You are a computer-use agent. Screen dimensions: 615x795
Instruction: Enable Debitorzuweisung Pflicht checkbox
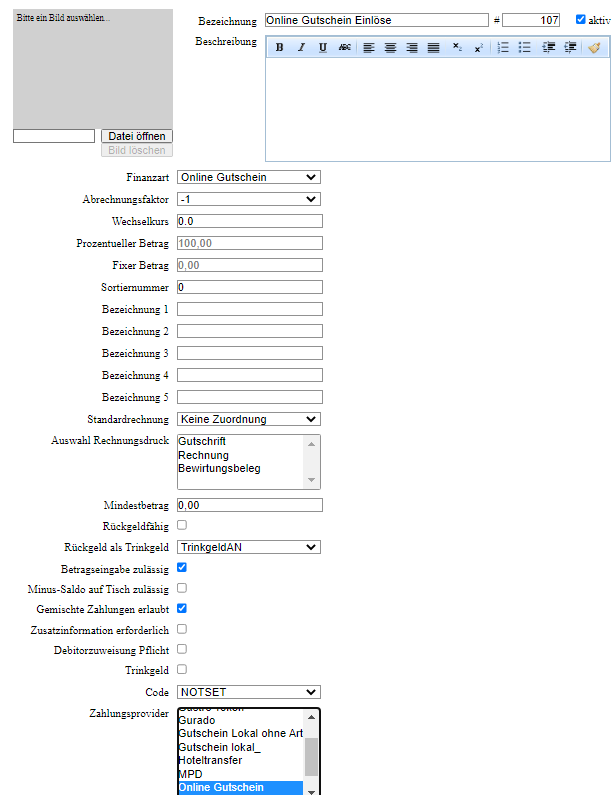pyautogui.click(x=182, y=649)
